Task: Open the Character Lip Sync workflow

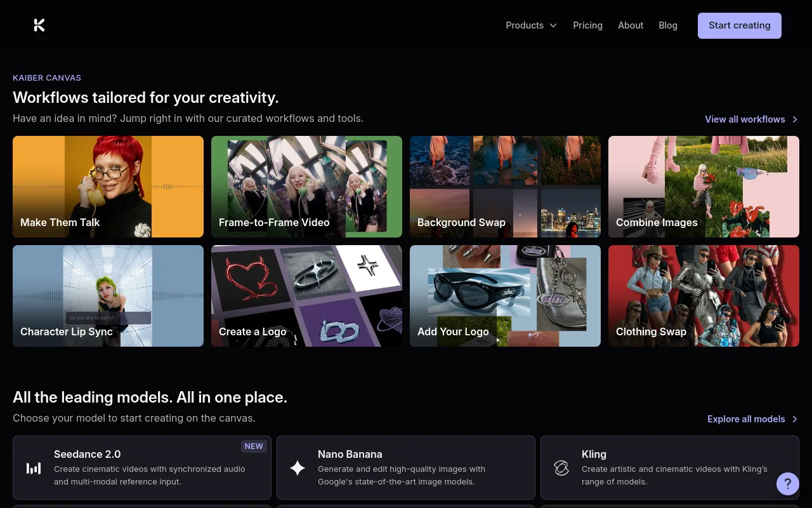Action: pos(108,296)
